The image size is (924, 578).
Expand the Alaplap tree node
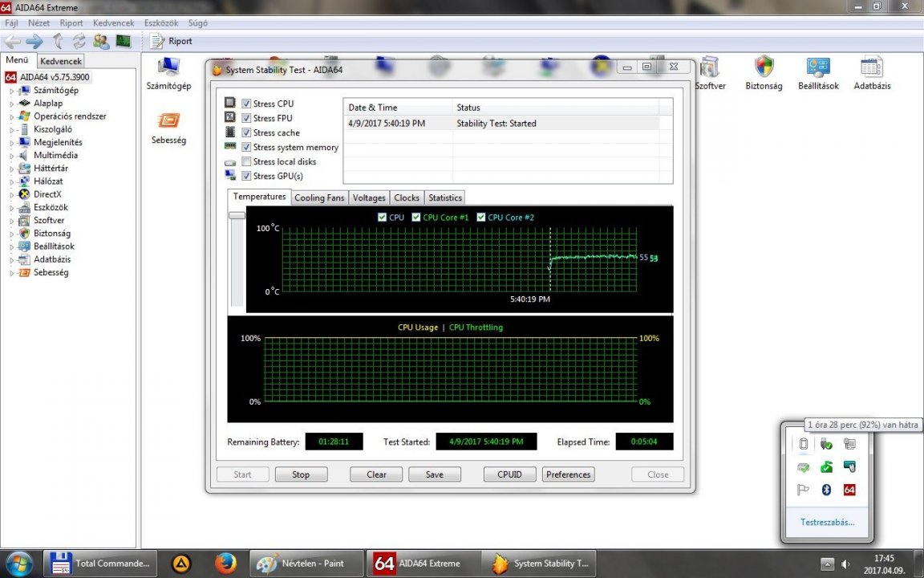11,104
